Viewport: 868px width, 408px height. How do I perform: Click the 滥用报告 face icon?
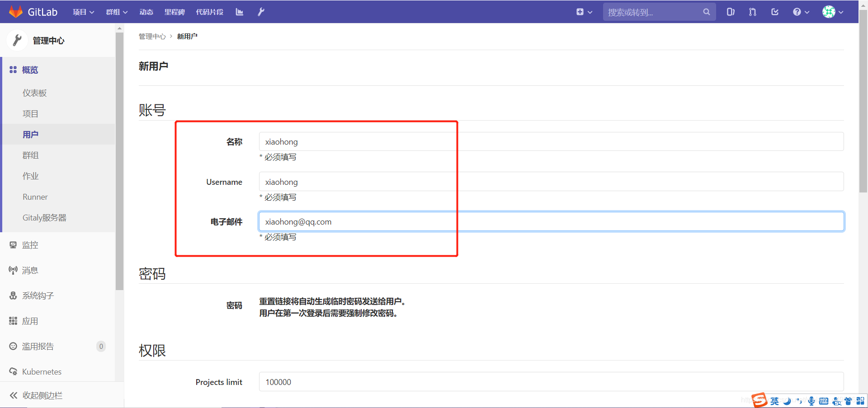[x=13, y=346]
